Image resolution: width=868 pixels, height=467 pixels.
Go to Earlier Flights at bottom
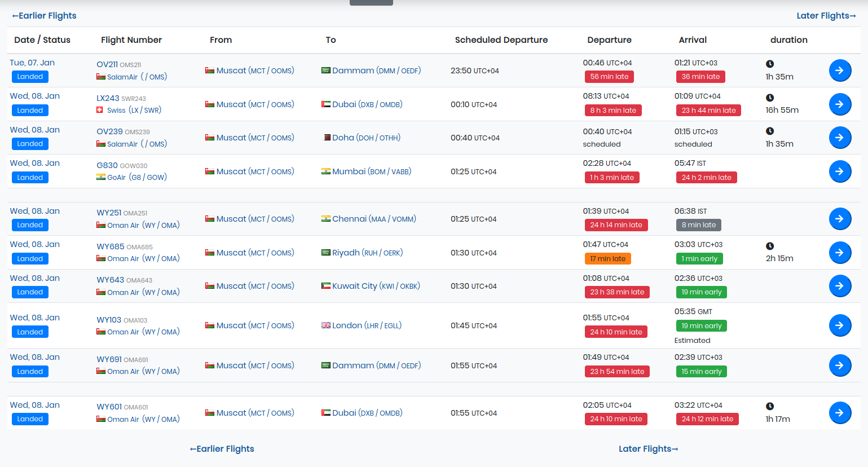tap(222, 449)
